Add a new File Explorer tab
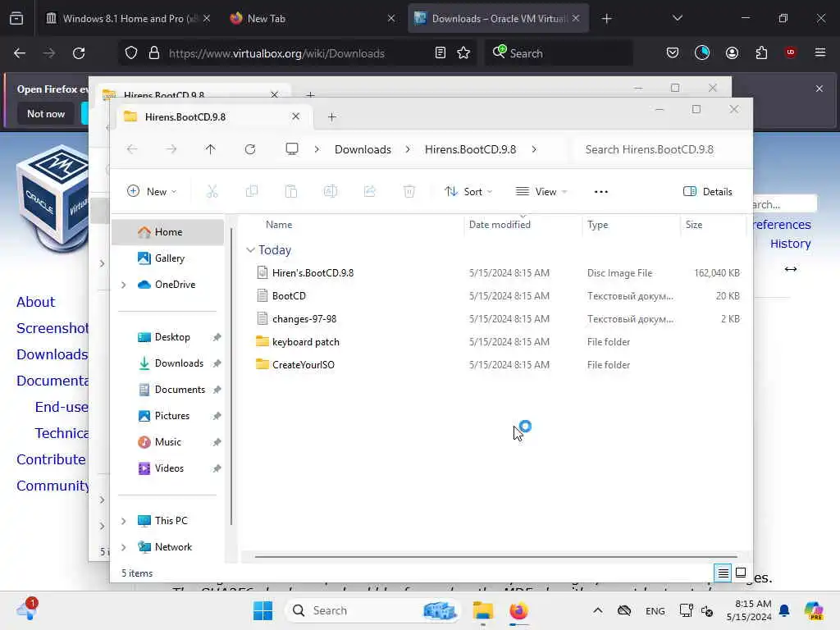 (x=331, y=116)
